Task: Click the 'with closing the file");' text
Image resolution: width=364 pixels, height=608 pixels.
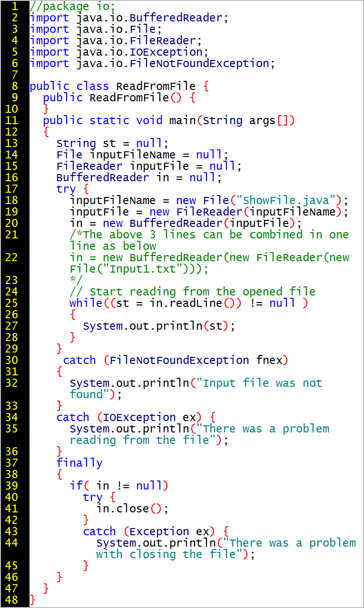Action: pyautogui.click(x=176, y=555)
